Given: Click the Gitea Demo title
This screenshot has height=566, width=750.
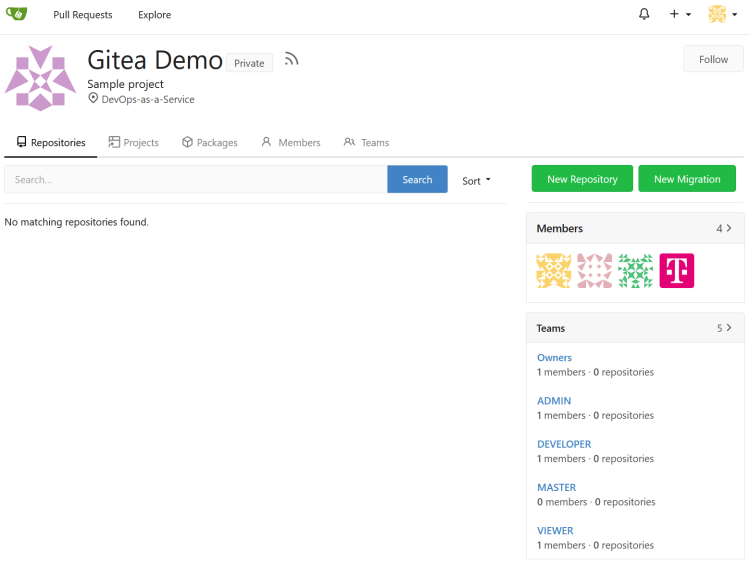Looking at the screenshot, I should coord(155,60).
